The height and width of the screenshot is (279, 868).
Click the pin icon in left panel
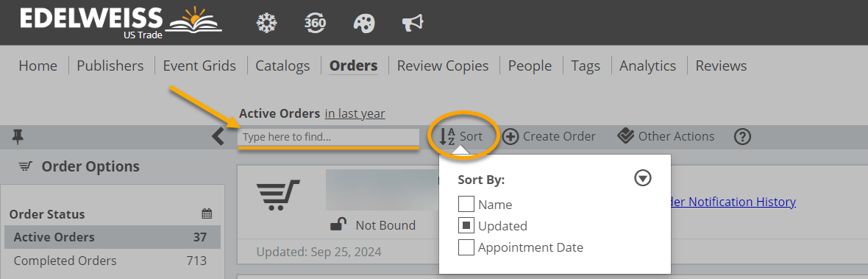[x=18, y=137]
